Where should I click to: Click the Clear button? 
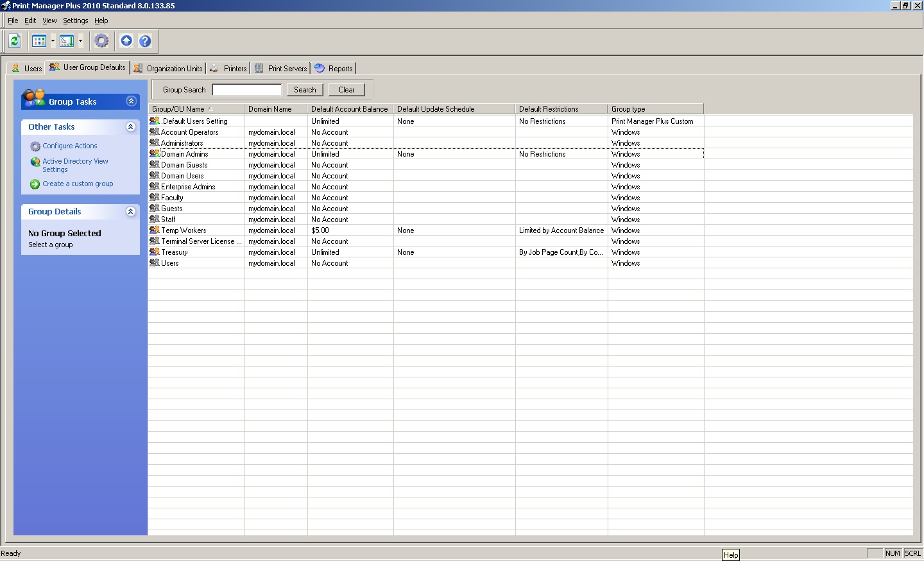tap(346, 90)
